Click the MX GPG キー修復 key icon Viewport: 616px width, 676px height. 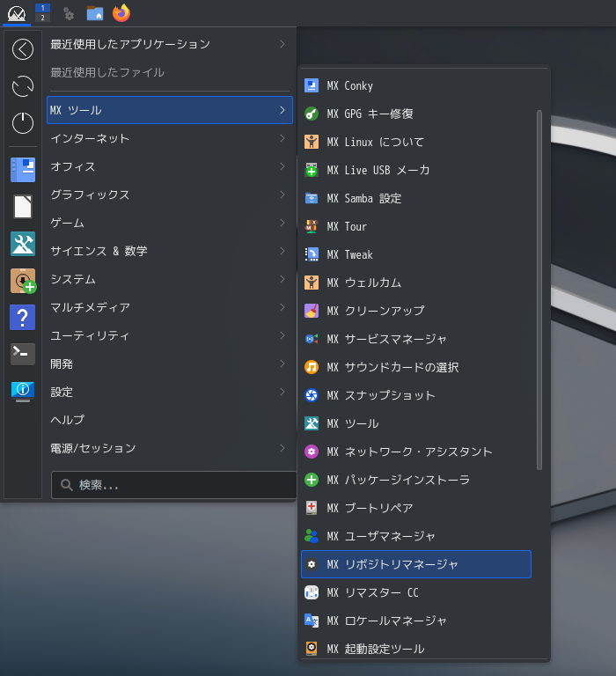(x=312, y=114)
